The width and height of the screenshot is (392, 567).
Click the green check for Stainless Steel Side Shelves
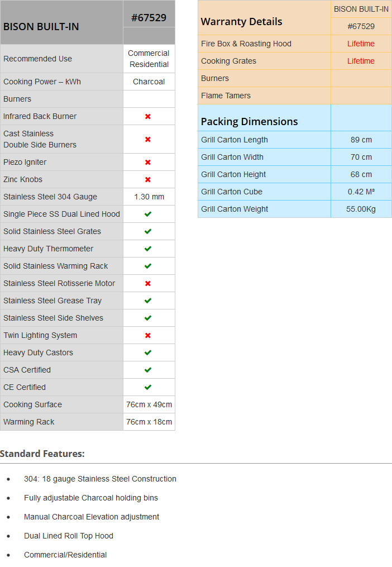coord(147,318)
